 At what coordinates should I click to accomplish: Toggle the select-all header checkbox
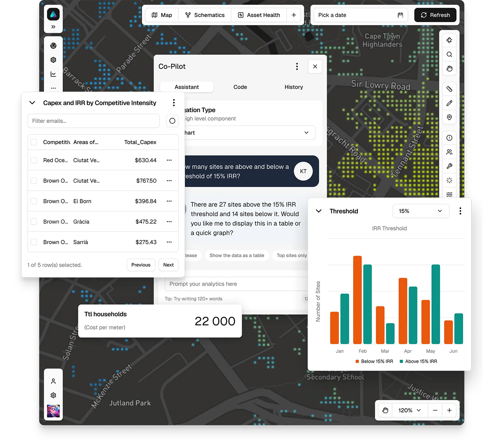pos(34,142)
